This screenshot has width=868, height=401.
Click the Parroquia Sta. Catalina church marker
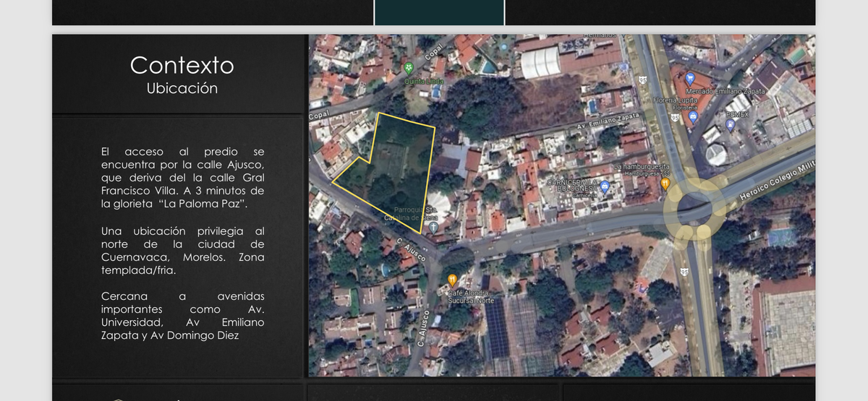tap(433, 227)
